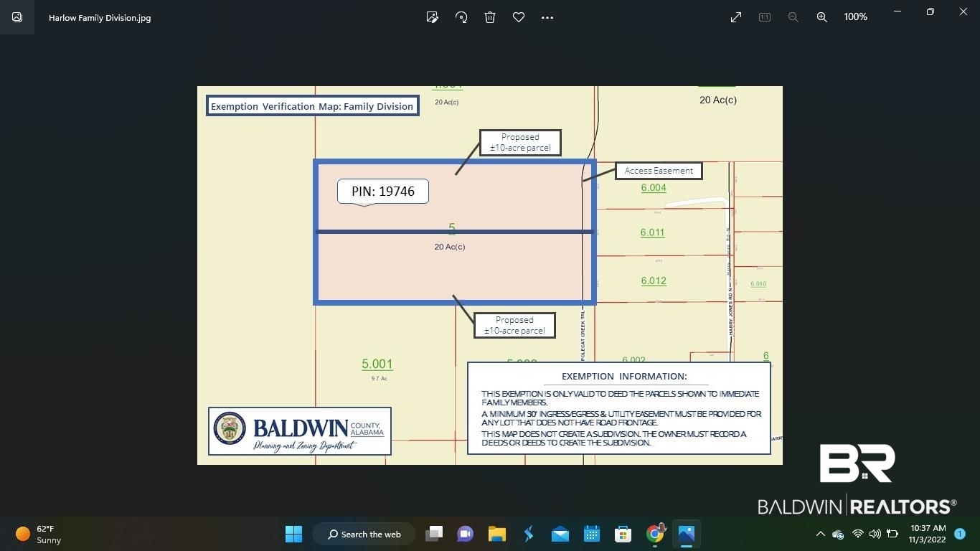Rotate the photo using the rotate icon

point(461,17)
